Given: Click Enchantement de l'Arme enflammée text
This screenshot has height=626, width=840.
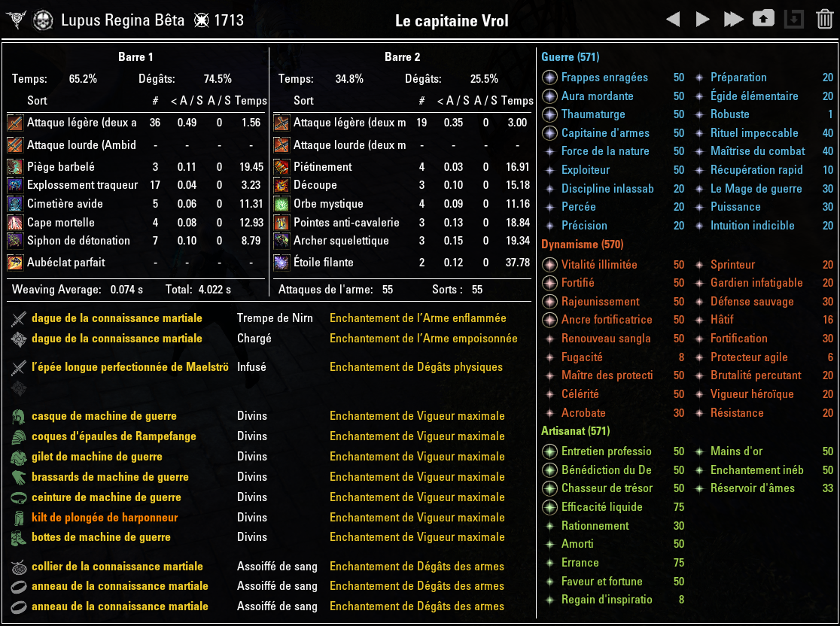Looking at the screenshot, I should point(418,318).
